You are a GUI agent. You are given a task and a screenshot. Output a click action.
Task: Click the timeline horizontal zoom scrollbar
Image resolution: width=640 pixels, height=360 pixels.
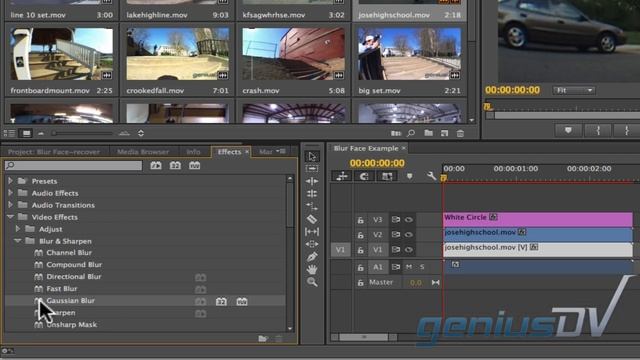(x=364, y=337)
